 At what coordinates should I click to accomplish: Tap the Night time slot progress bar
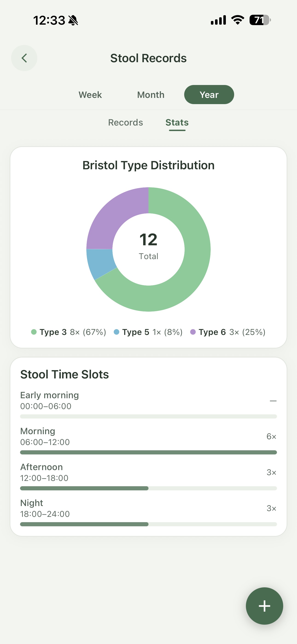click(x=148, y=524)
